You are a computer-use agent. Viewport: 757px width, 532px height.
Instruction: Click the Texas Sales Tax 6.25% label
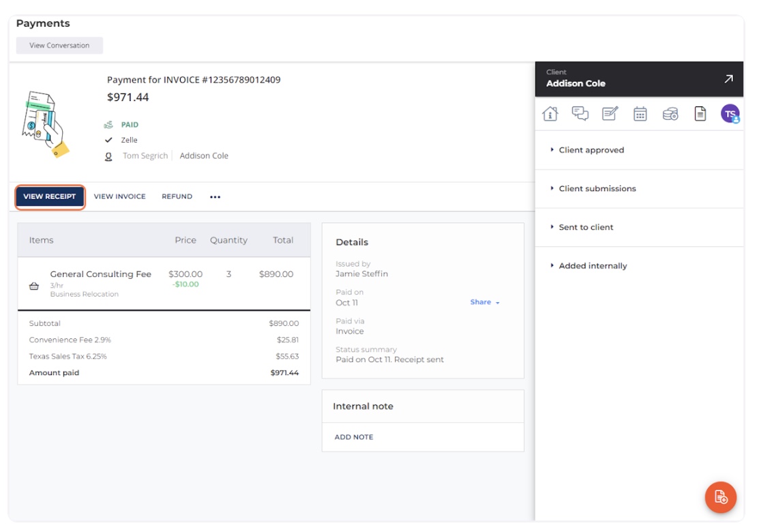coord(68,356)
